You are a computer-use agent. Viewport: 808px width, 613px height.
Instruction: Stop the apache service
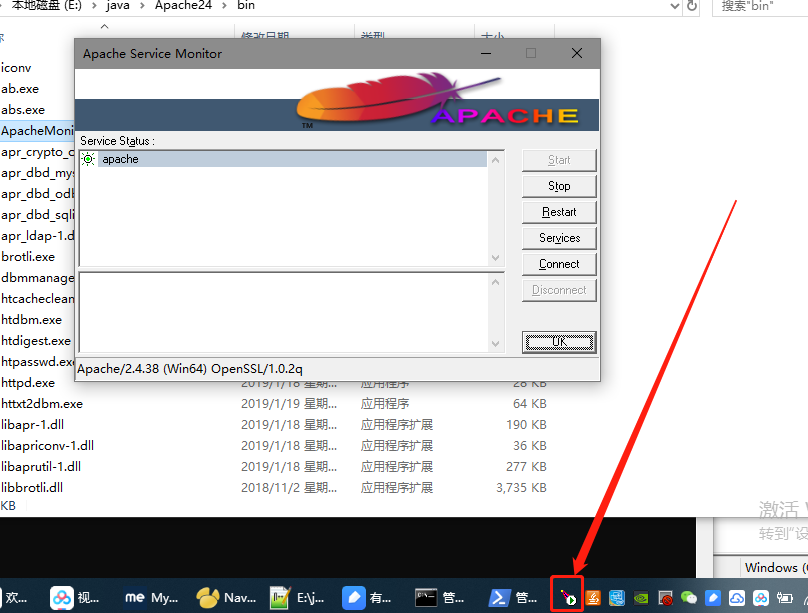click(558, 185)
